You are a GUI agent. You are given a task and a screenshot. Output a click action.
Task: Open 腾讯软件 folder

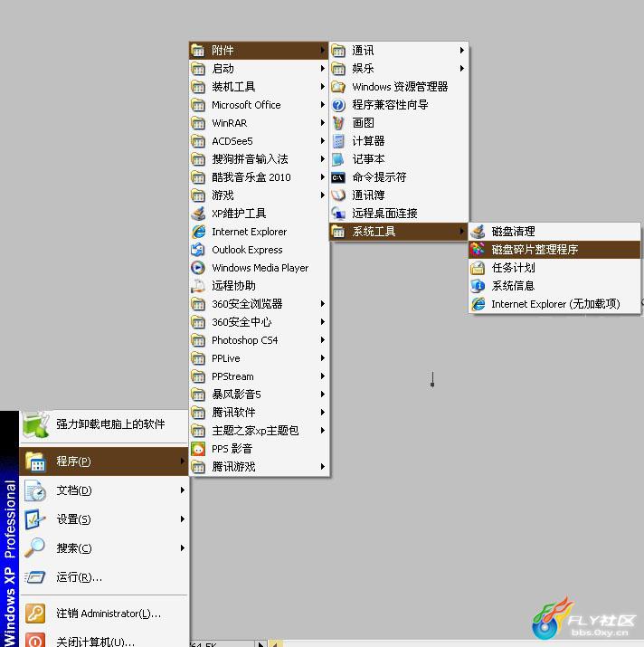point(259,413)
